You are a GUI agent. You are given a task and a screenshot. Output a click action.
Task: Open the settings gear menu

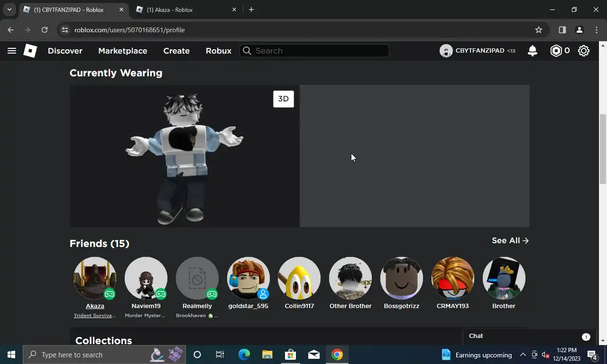click(584, 51)
